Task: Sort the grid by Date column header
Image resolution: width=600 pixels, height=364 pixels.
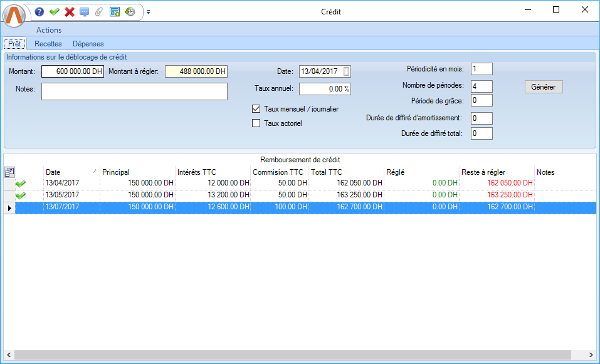Action: point(69,172)
